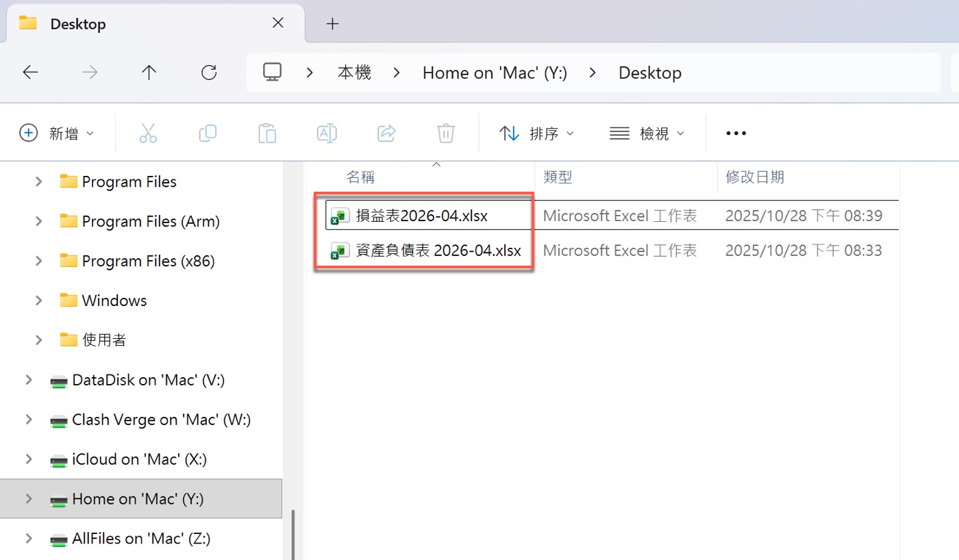Select the Rename icon in the toolbar
The image size is (959, 560).
click(x=327, y=133)
